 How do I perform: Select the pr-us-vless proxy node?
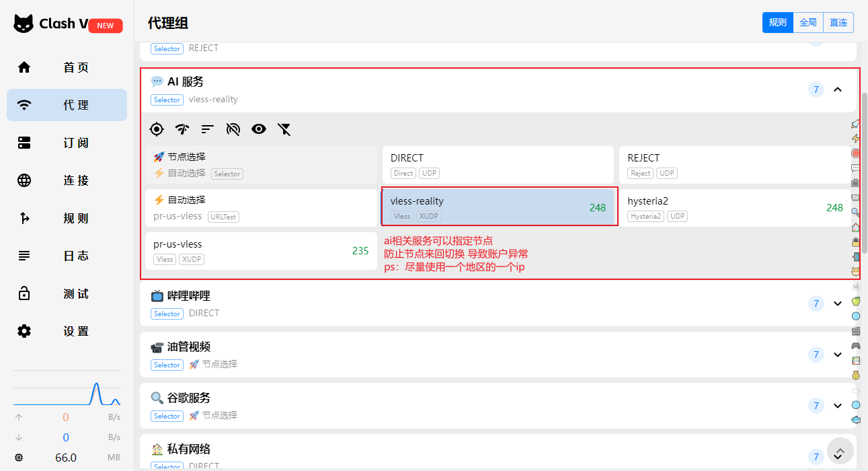tap(261, 251)
